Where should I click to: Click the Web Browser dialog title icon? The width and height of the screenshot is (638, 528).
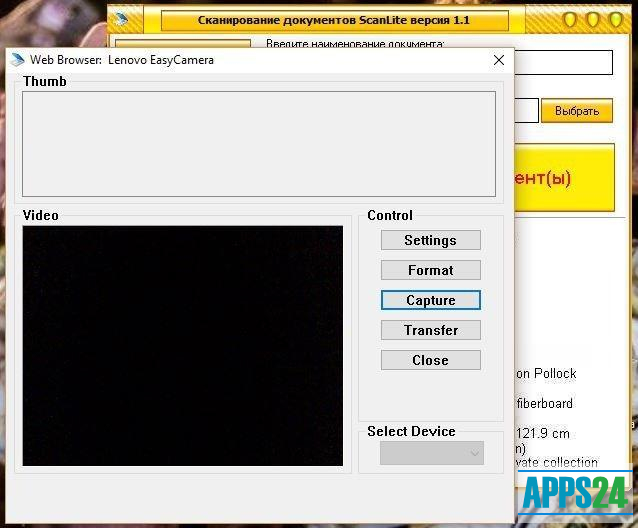(17, 60)
